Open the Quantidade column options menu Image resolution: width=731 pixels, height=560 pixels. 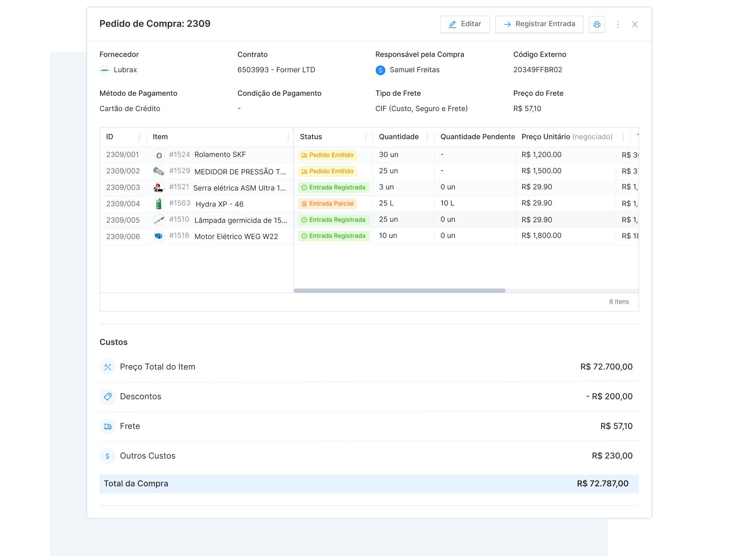tap(427, 137)
